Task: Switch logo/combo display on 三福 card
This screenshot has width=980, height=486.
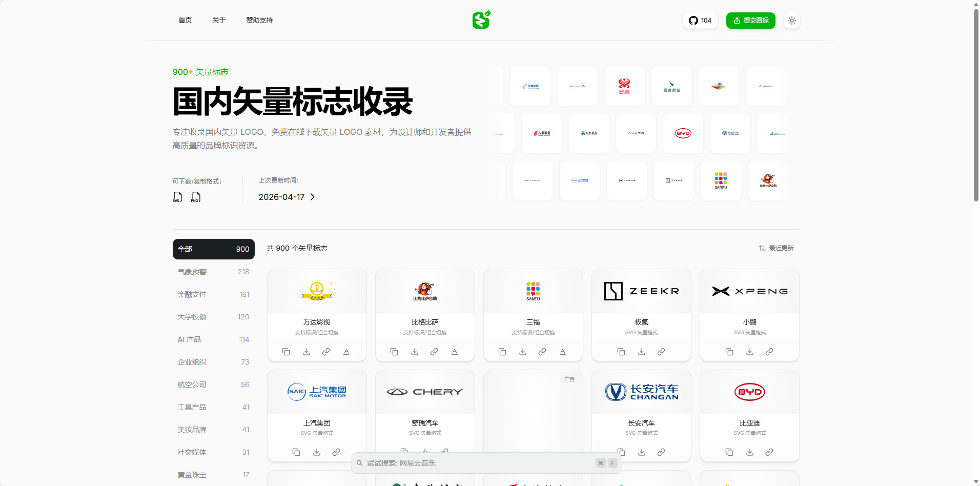Action: [563, 352]
